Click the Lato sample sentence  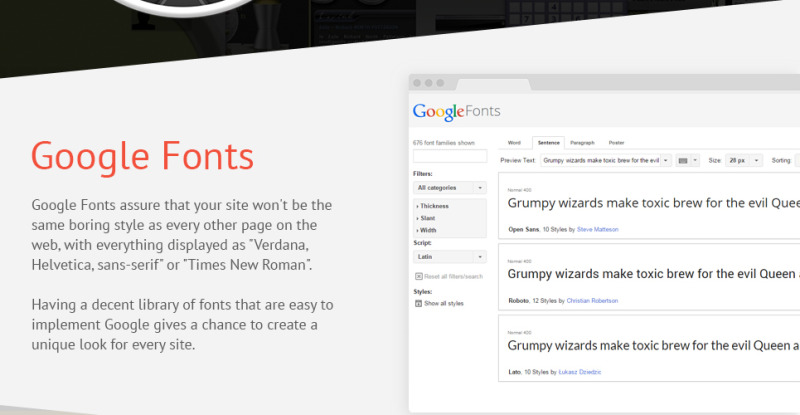point(654,346)
